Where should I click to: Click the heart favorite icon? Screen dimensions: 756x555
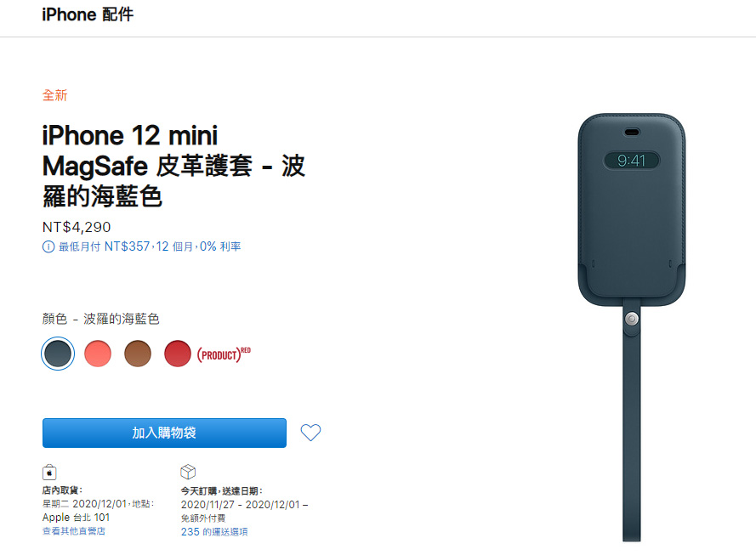coord(310,432)
